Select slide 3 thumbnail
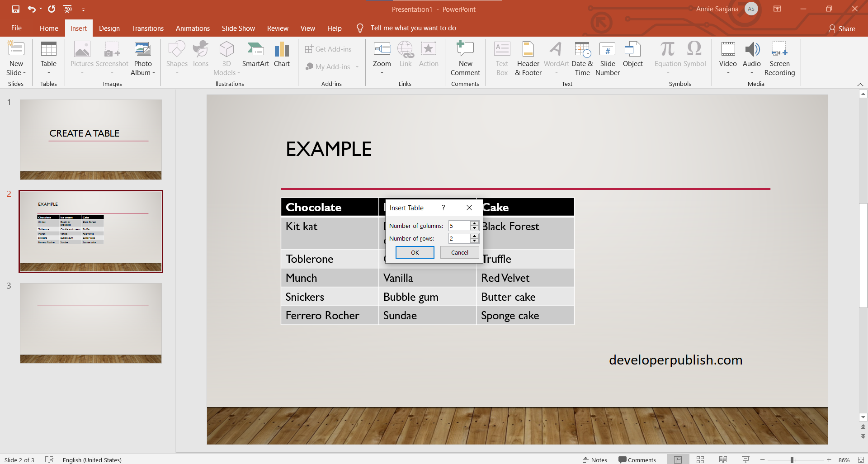Image resolution: width=868 pixels, height=464 pixels. 90,322
